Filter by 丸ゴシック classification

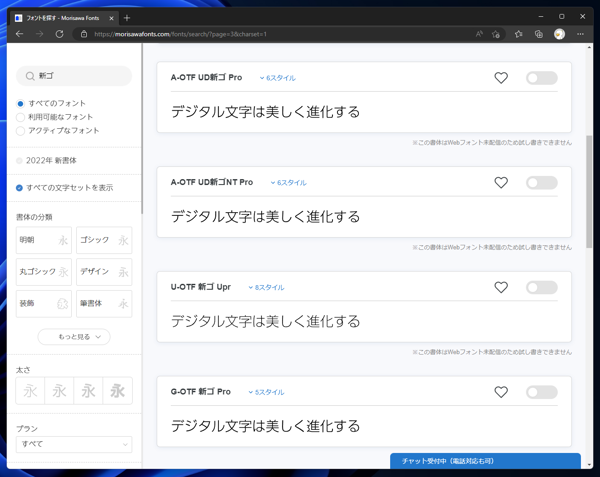(x=44, y=272)
